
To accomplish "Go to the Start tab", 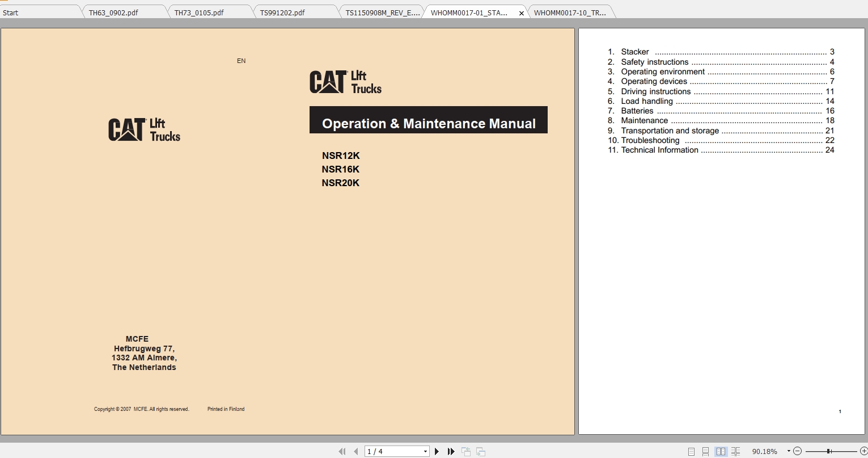I will coord(10,12).
